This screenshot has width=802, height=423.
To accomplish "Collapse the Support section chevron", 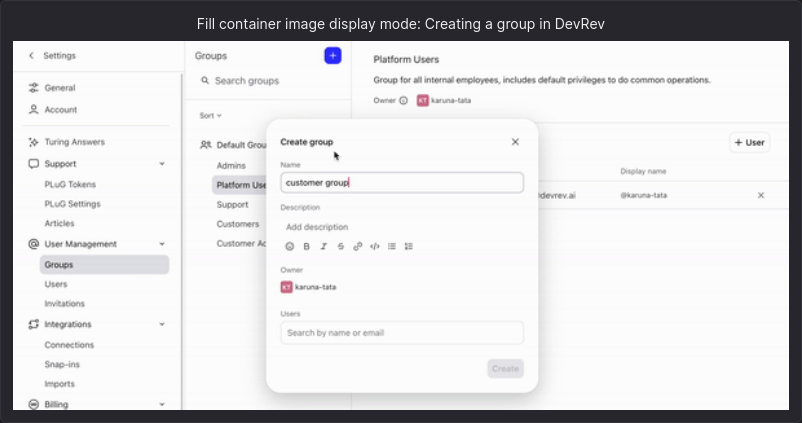I will pyautogui.click(x=162, y=164).
